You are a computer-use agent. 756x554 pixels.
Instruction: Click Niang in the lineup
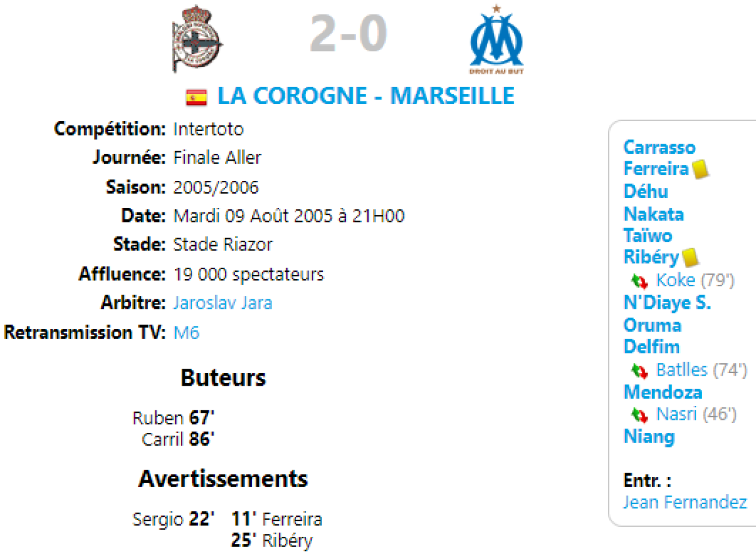tap(649, 437)
